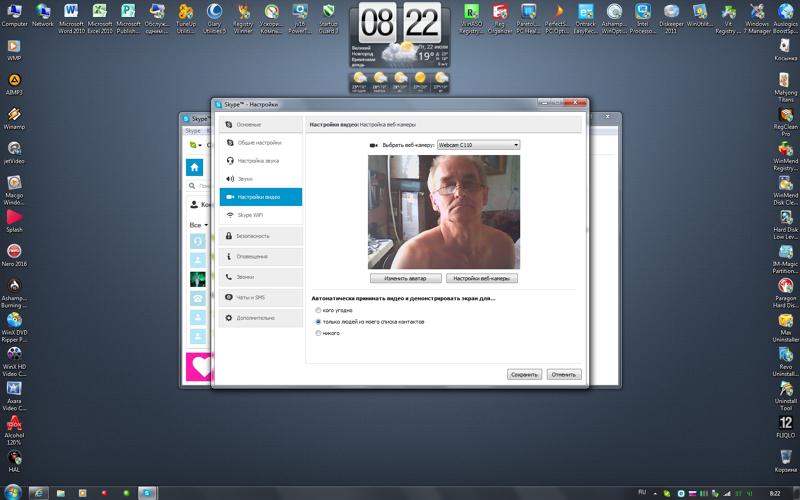Launch Microsoft Excel 2010 from desktop
Image resolution: width=800 pixels, height=500 pixels.
pos(100,18)
